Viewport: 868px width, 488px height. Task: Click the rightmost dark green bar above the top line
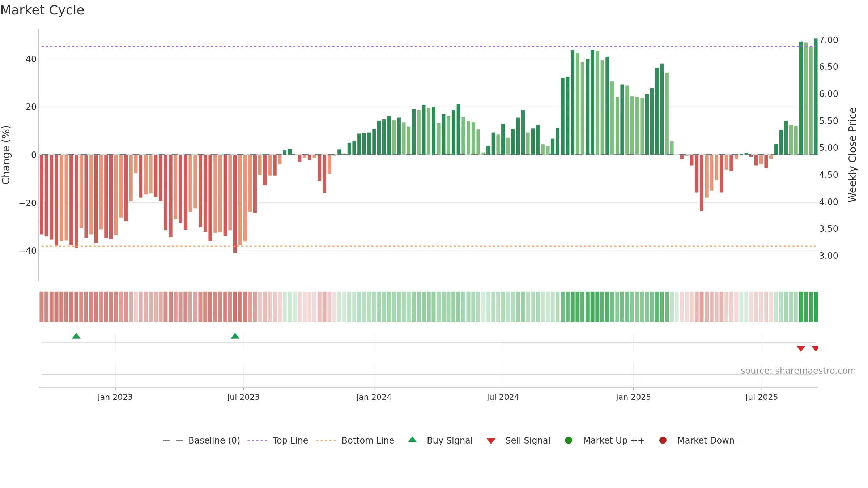click(816, 97)
